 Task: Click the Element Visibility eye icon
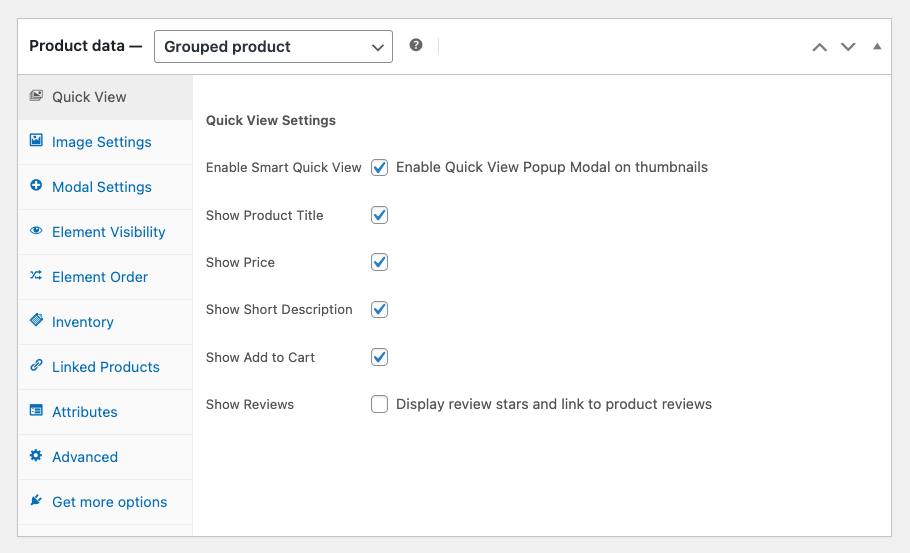tap(36, 231)
